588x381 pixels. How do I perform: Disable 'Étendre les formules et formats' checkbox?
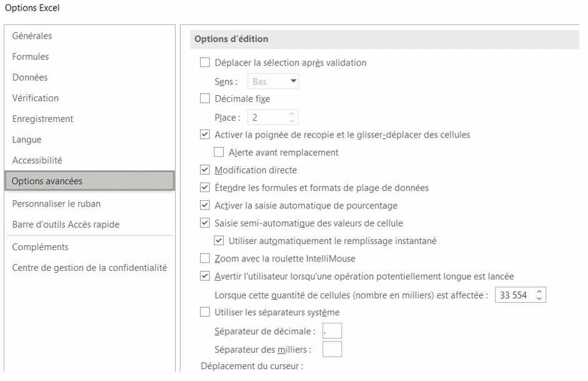pos(204,187)
